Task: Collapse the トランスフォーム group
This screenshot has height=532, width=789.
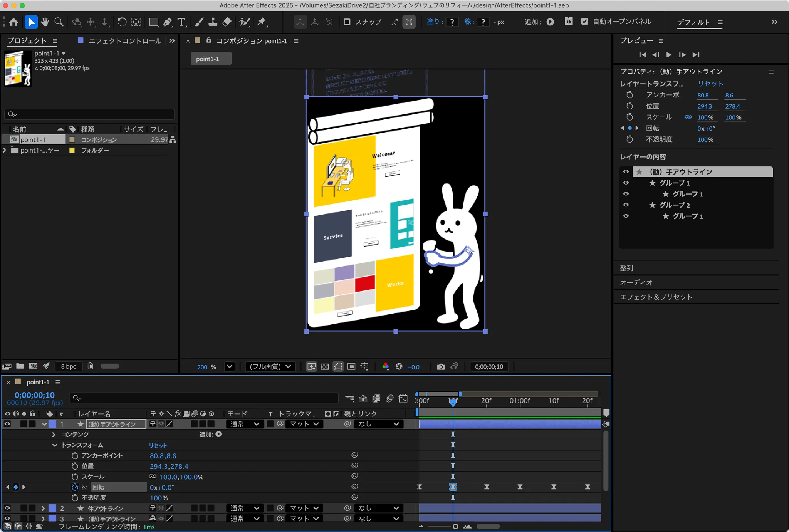Action: [x=55, y=445]
